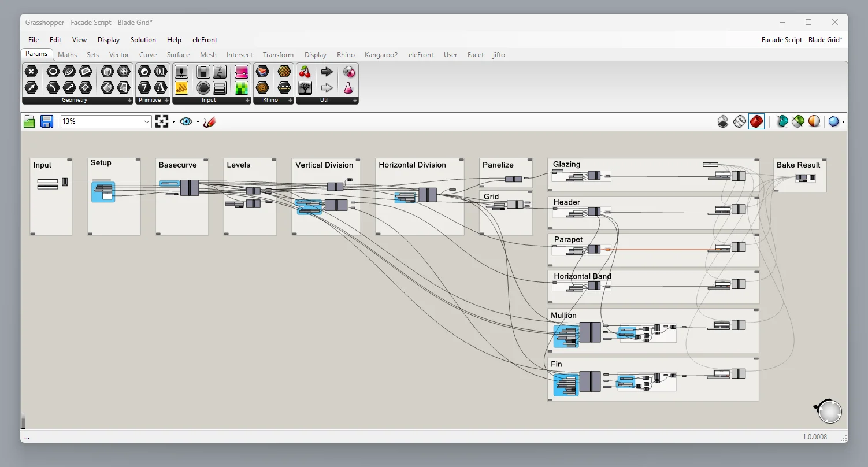Open the Solution menu

143,40
